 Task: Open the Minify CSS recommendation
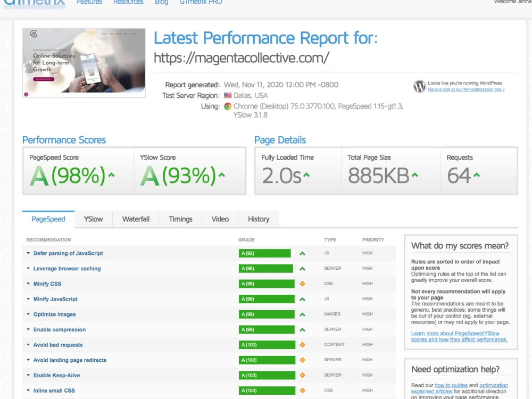[x=47, y=284]
